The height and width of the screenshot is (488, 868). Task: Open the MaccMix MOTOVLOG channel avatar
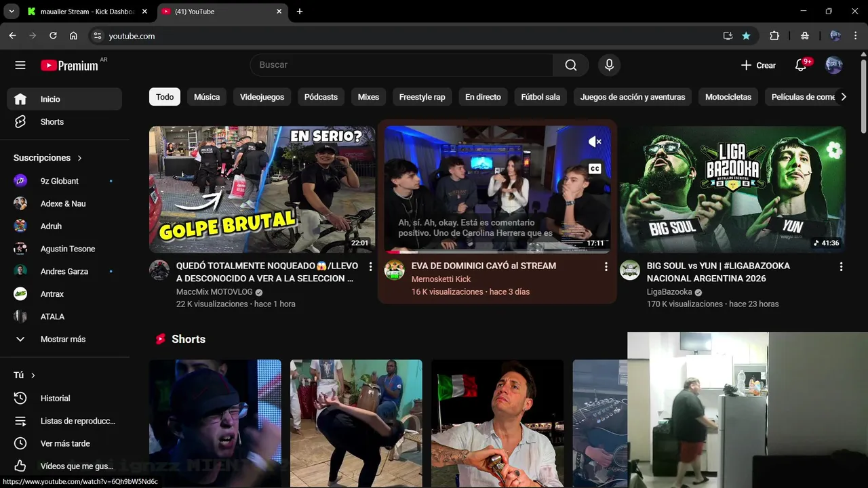pos(159,270)
